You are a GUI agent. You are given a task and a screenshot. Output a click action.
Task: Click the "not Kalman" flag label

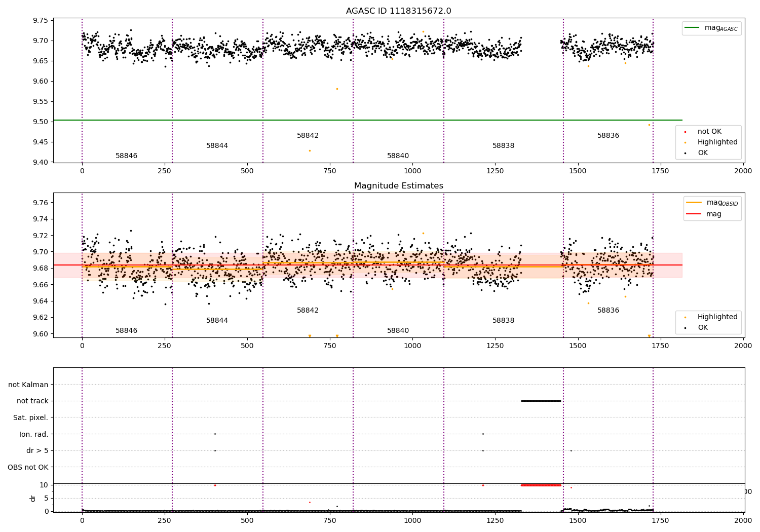(28, 385)
